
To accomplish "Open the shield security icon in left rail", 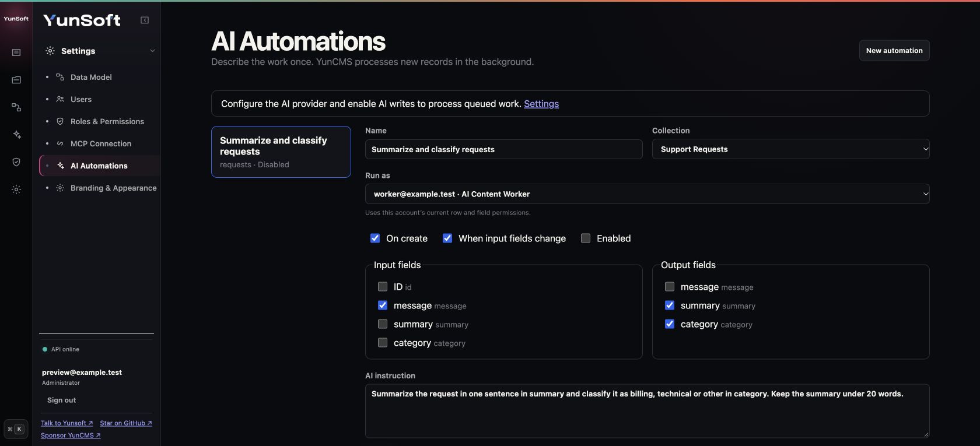I will 16,162.
